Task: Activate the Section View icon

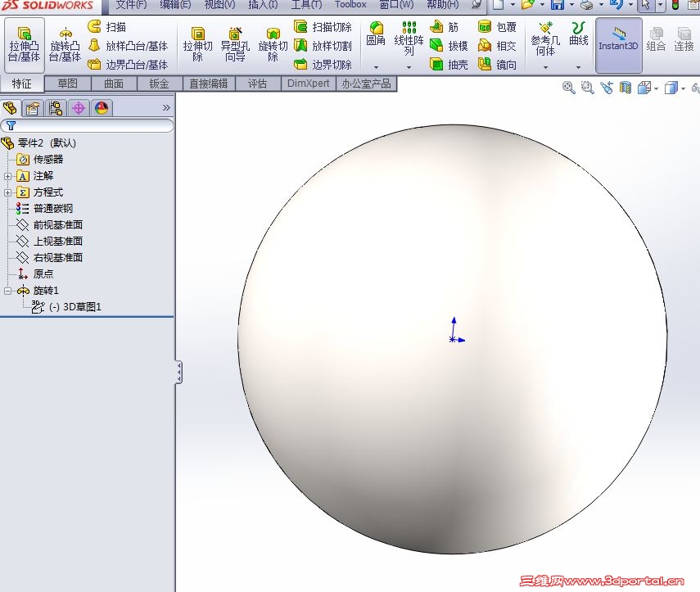Action: [625, 88]
